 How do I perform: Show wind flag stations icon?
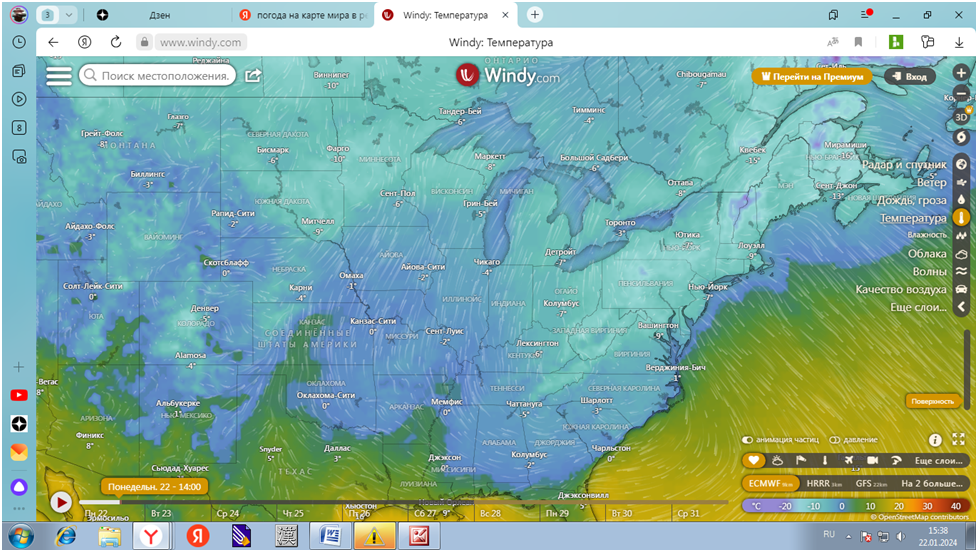801,460
